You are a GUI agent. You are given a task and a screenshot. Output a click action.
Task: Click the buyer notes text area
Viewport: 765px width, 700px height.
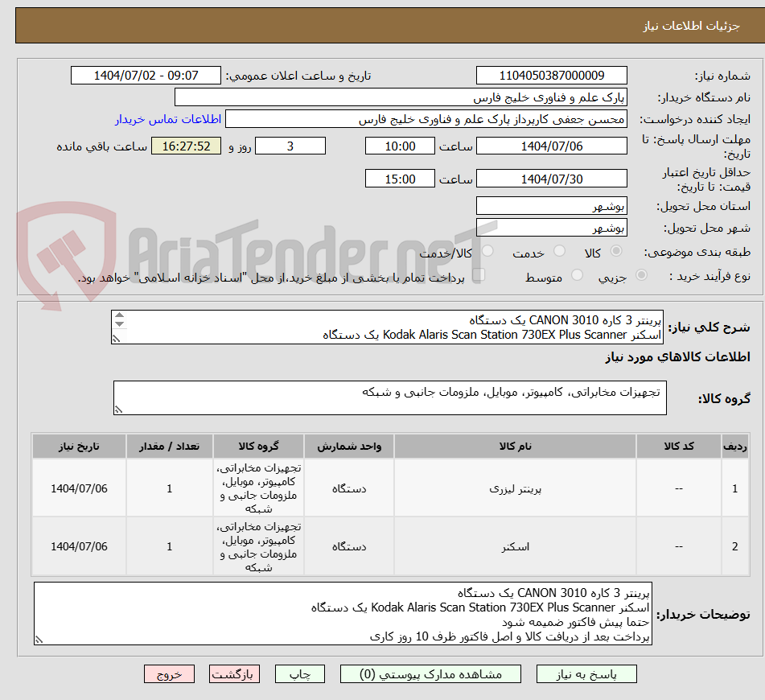[343, 614]
